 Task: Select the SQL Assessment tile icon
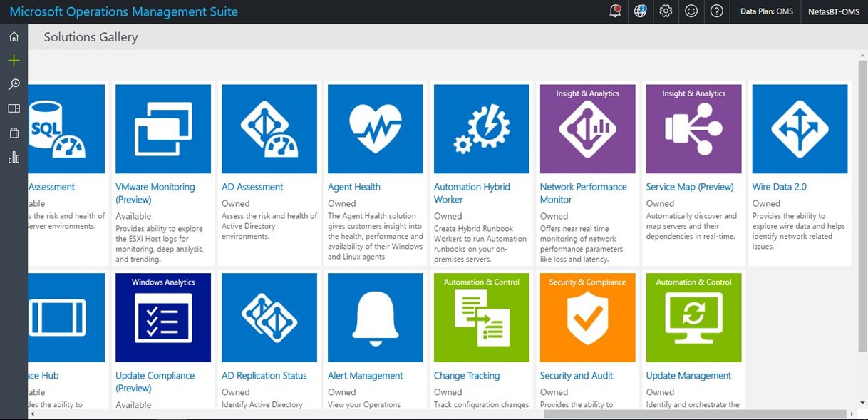point(66,129)
